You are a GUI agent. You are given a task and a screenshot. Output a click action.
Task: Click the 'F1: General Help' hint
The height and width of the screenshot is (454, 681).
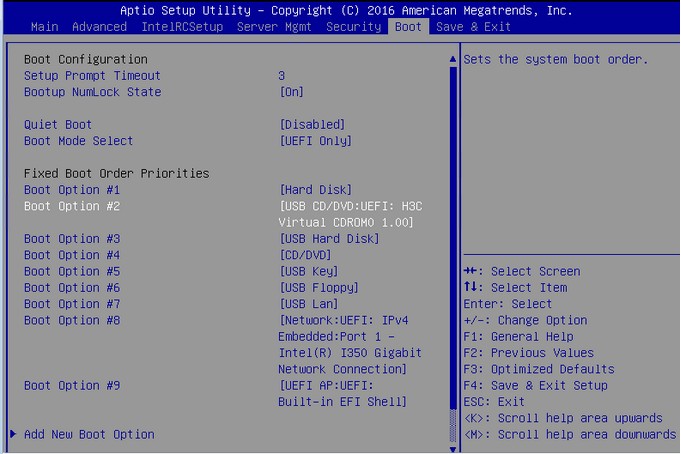click(x=519, y=337)
